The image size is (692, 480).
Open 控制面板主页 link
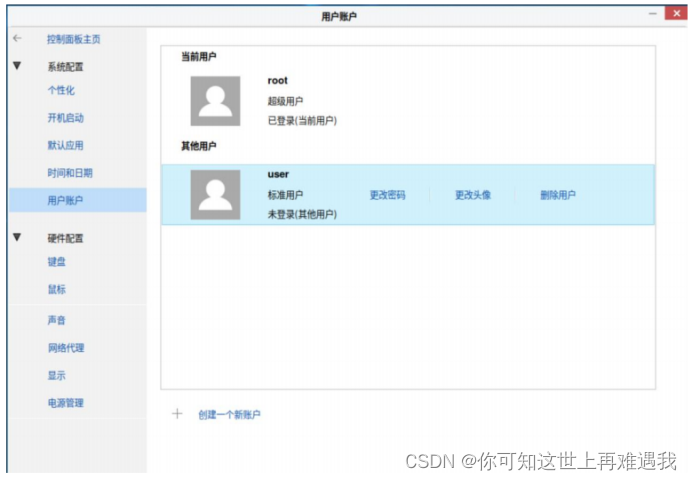click(74, 39)
